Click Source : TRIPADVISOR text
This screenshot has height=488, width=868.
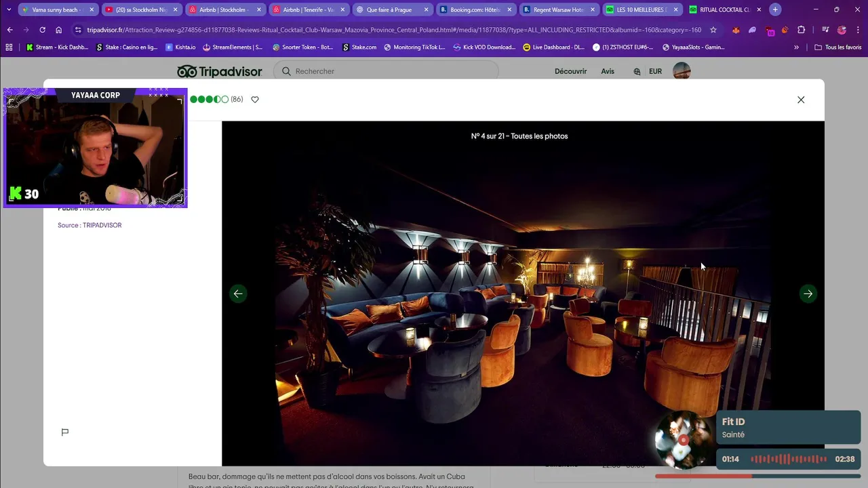90,225
